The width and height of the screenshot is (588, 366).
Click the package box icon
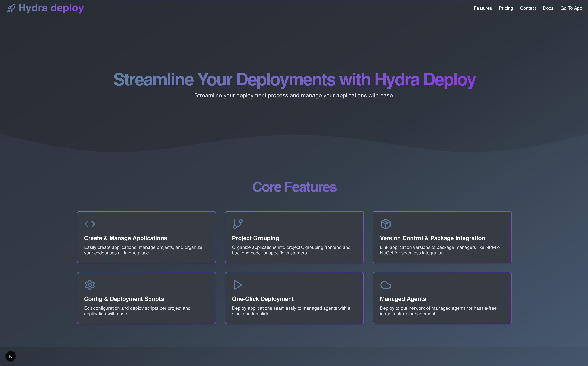pyautogui.click(x=386, y=224)
